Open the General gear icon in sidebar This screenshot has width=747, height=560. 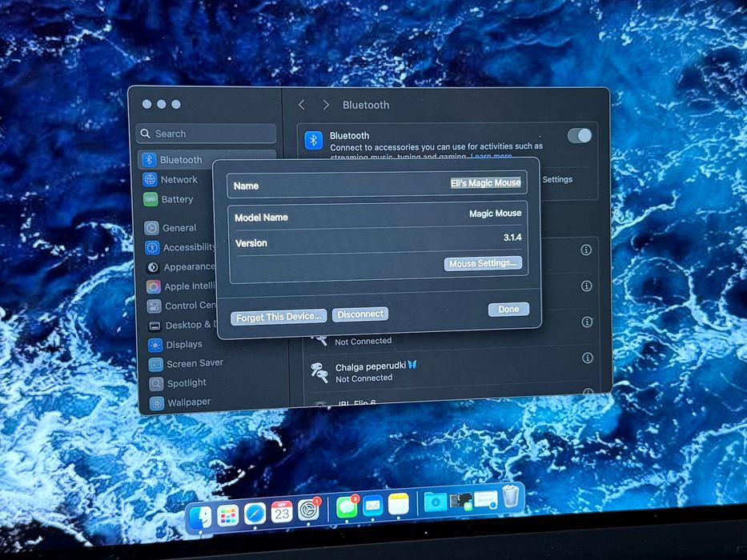[x=151, y=228]
